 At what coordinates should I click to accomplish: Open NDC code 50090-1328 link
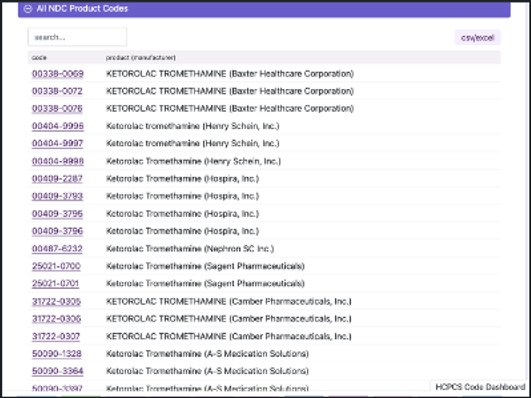tap(57, 354)
